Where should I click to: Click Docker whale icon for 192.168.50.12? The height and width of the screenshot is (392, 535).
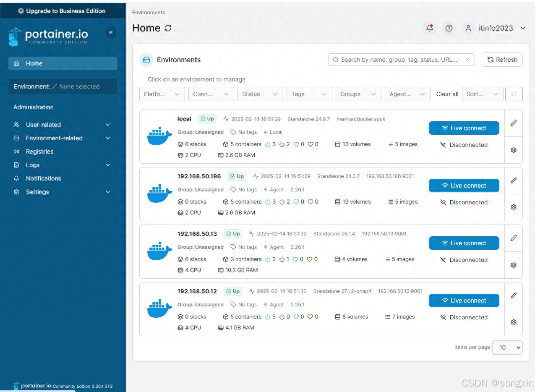tap(159, 309)
